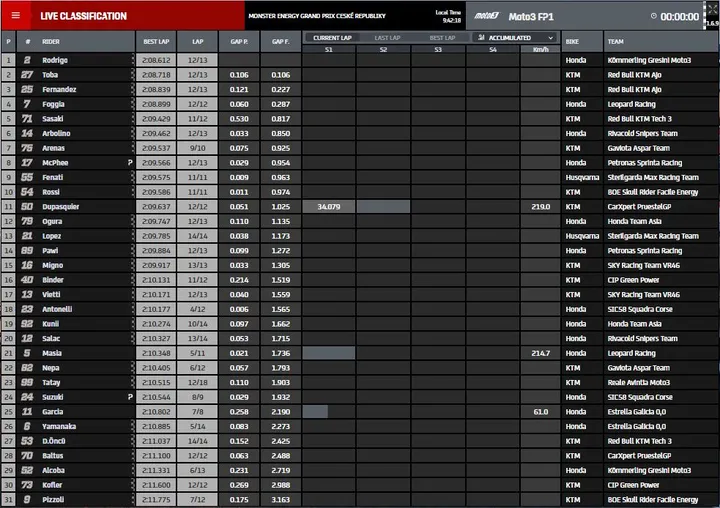Click the checkered flag icon in Binder's row
The height and width of the screenshot is (508, 720).
[x=133, y=280]
